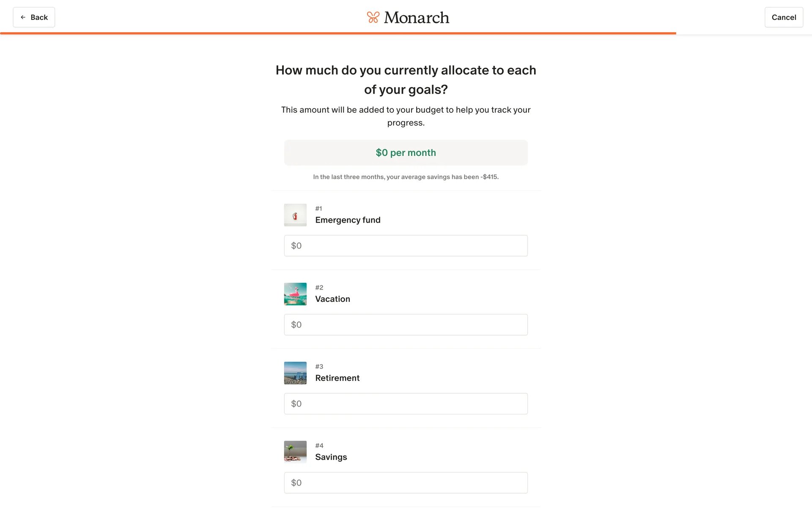Click the Vacation amount input field
This screenshot has height=508, width=812.
(406, 325)
